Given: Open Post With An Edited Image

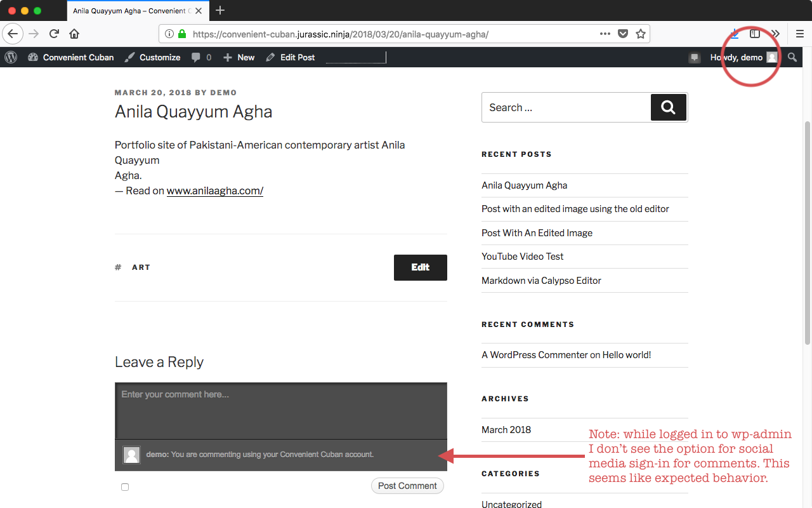Looking at the screenshot, I should (x=537, y=233).
